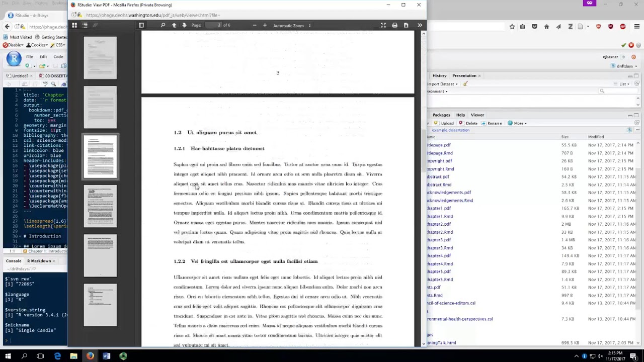This screenshot has height=362, width=644.
Task: Zoom out the PDF document
Action: click(255, 25)
